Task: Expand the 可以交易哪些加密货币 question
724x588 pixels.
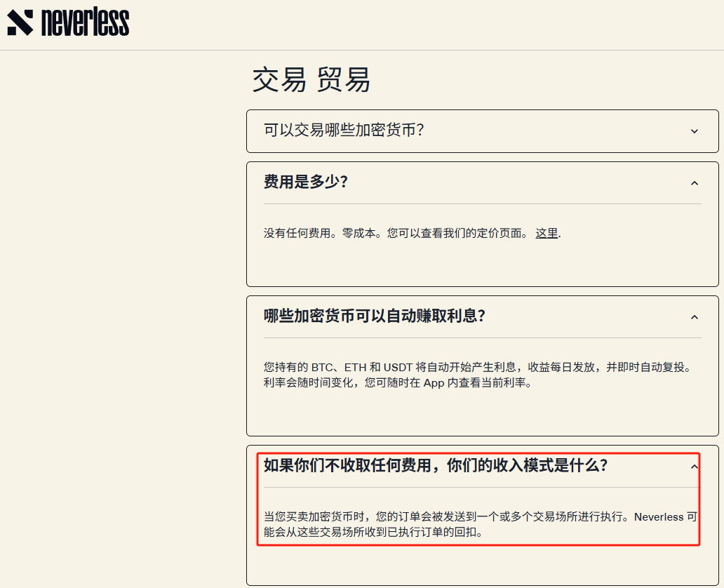Action: click(x=694, y=131)
